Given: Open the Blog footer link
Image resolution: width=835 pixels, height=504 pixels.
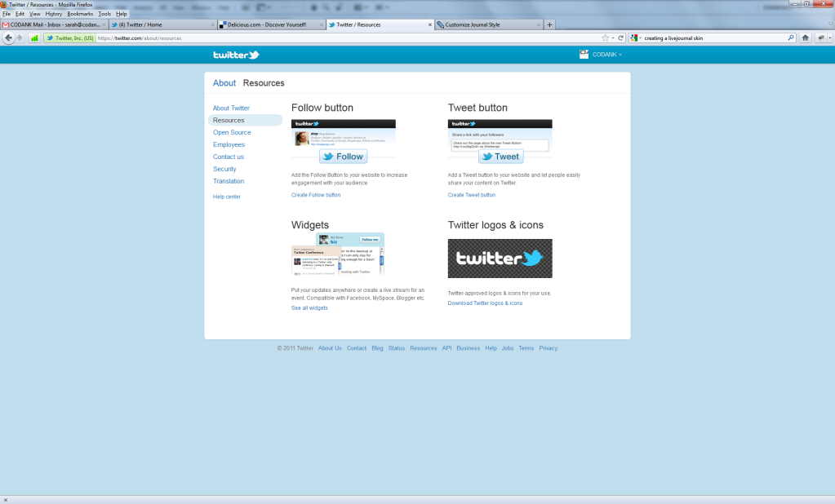Looking at the screenshot, I should (x=378, y=348).
